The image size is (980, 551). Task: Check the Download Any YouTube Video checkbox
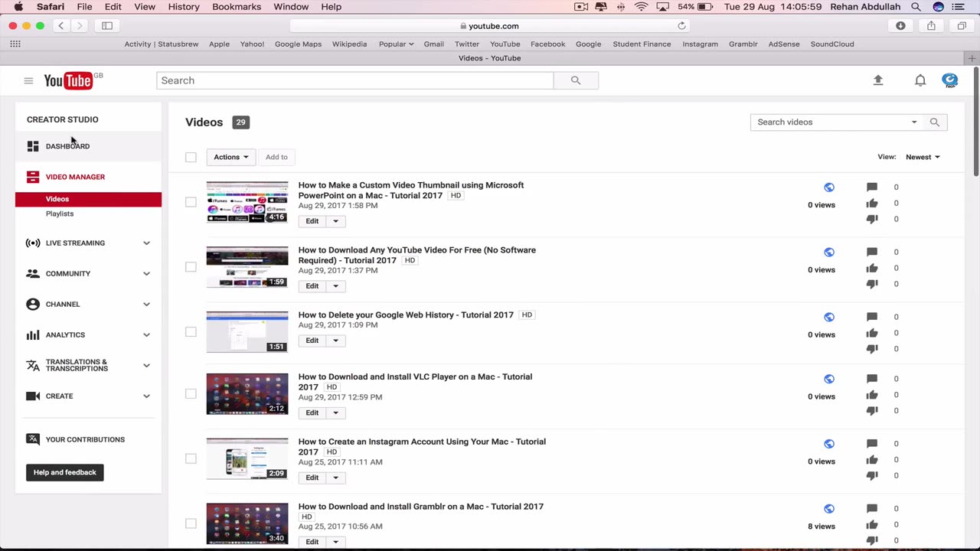[191, 267]
